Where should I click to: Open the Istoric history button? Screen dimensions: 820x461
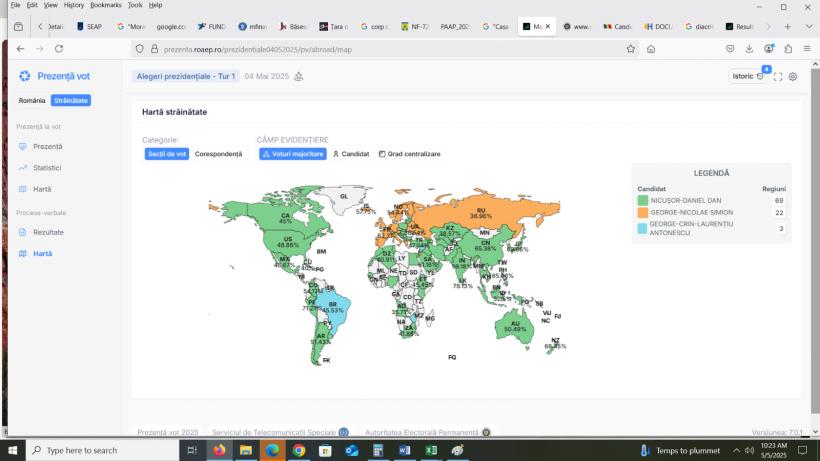click(748, 76)
